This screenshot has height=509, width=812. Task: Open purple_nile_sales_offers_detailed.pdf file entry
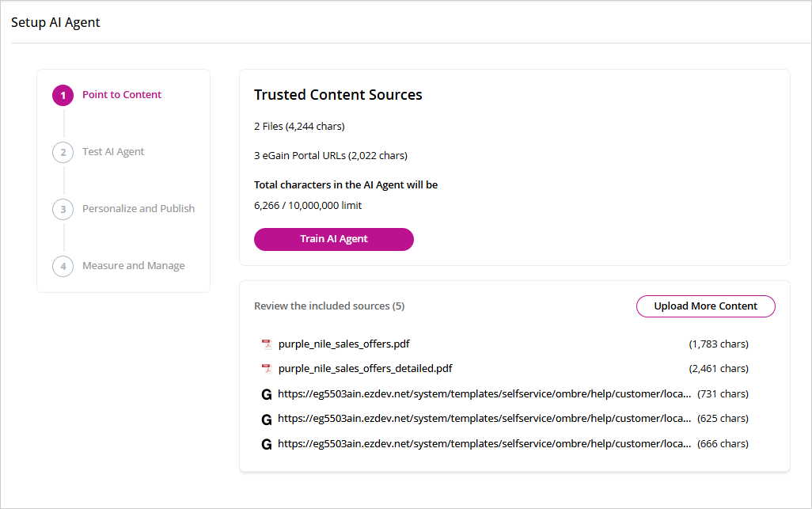click(366, 369)
